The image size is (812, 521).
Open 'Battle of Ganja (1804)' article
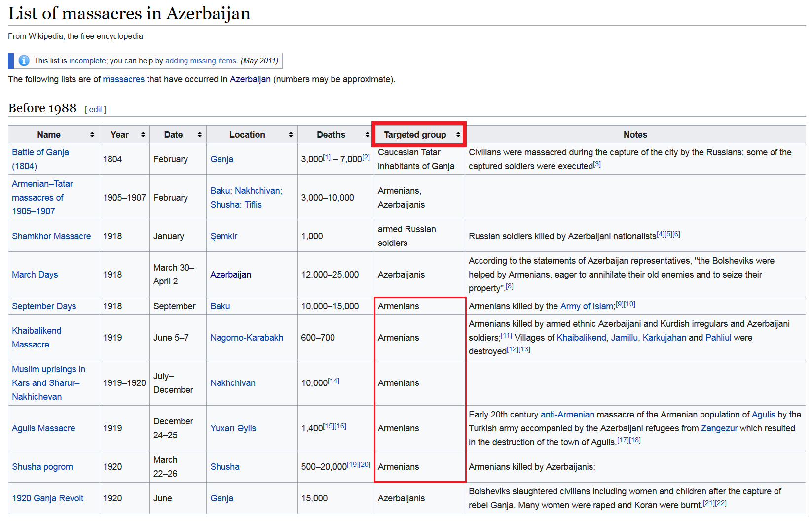(x=40, y=159)
